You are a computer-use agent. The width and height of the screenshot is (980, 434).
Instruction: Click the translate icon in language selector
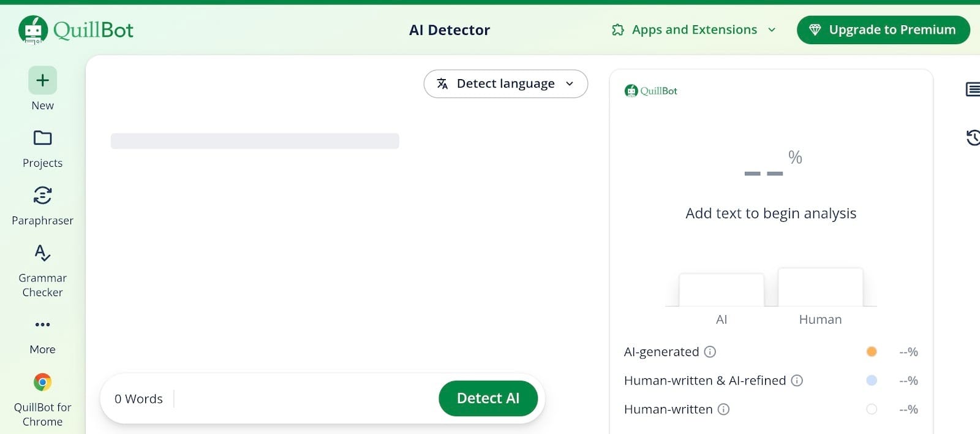442,84
